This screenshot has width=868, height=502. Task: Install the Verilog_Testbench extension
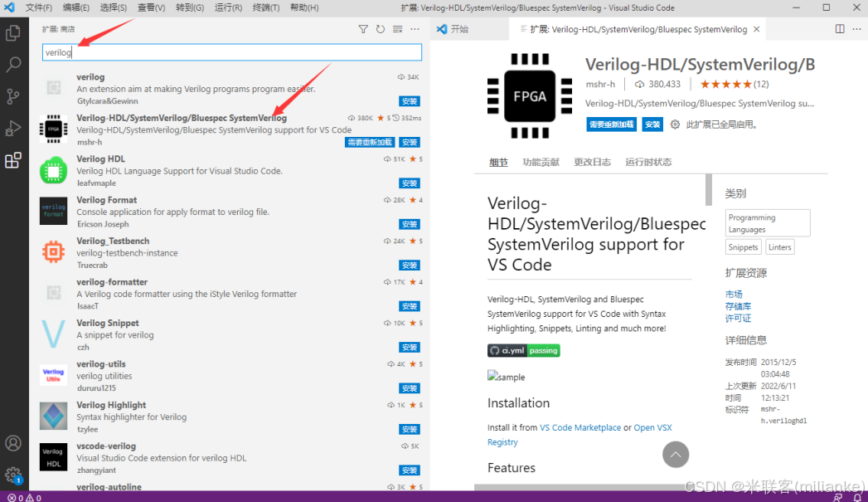point(410,265)
